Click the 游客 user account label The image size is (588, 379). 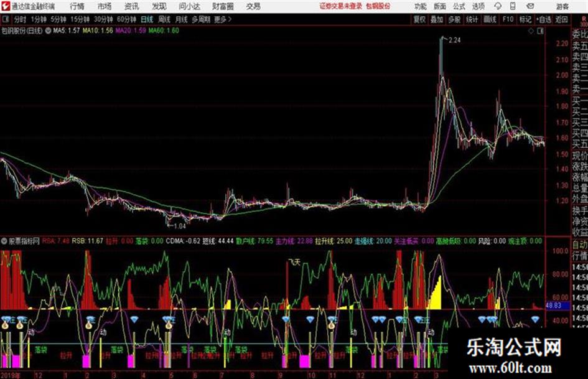pos(562,6)
